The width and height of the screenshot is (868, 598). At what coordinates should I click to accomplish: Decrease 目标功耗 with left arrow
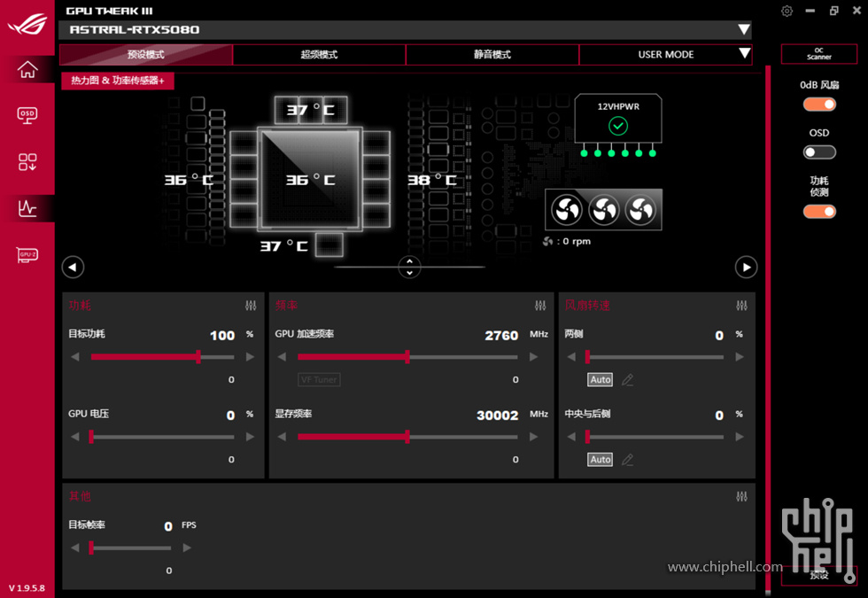[x=75, y=357]
